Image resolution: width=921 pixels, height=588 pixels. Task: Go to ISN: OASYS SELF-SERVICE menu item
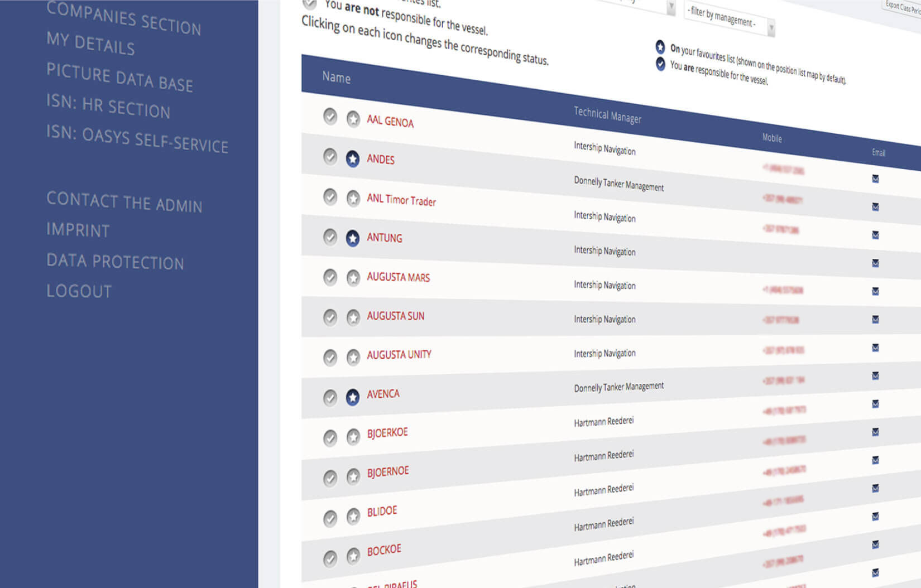pyautogui.click(x=137, y=138)
